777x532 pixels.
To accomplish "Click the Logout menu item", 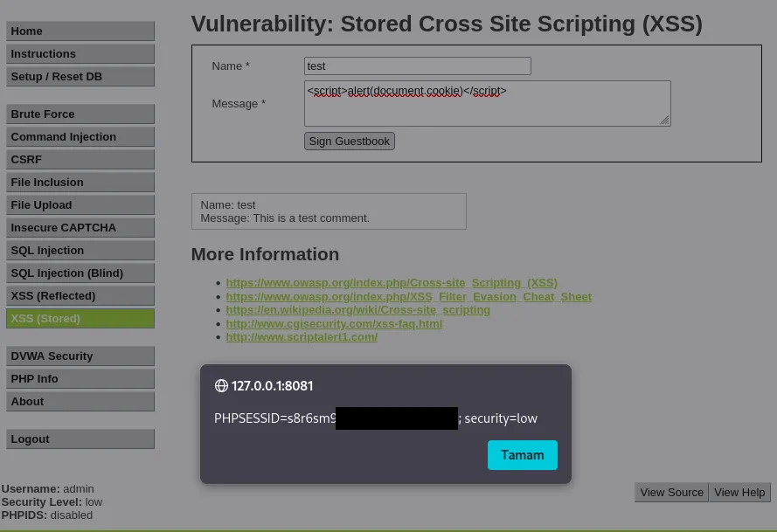I will tap(80, 439).
